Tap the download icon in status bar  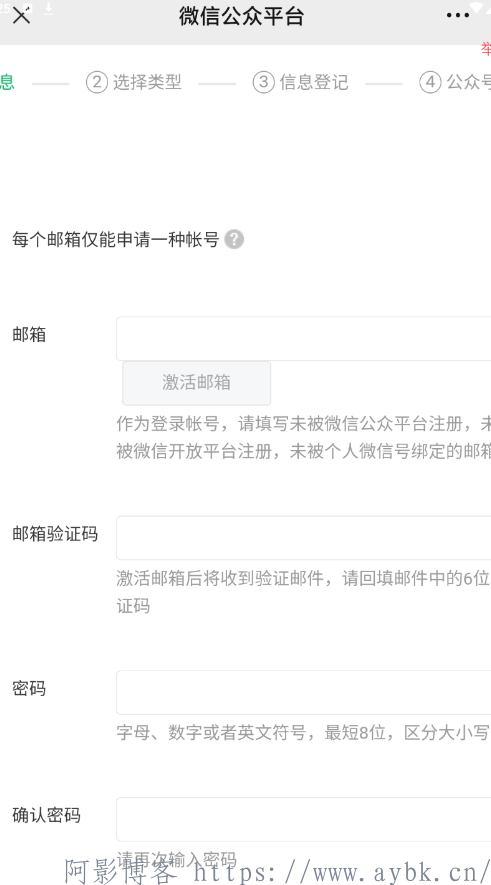[x=49, y=8]
